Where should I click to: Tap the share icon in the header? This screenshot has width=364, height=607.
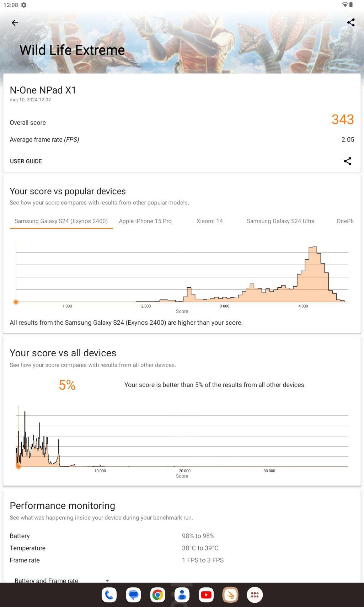(x=351, y=23)
